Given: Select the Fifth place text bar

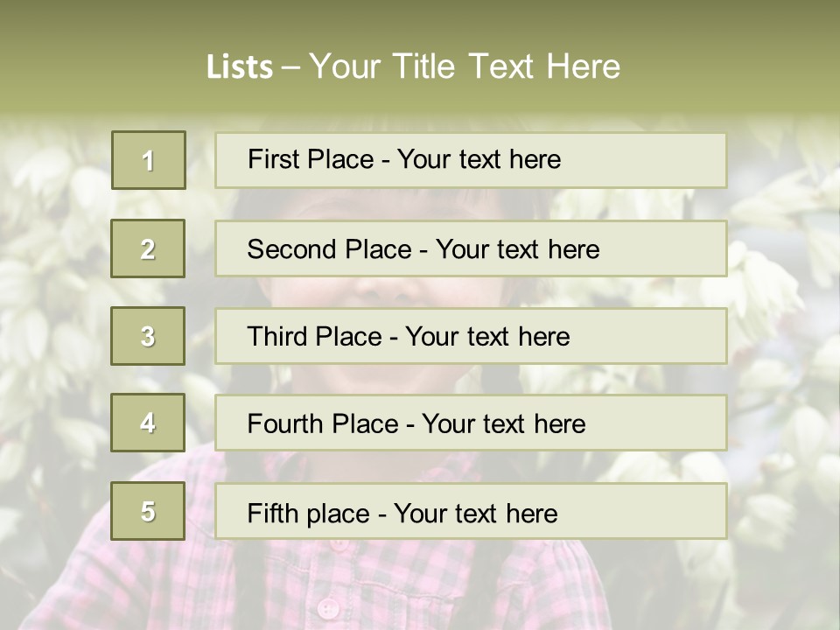Looking at the screenshot, I should [x=471, y=511].
